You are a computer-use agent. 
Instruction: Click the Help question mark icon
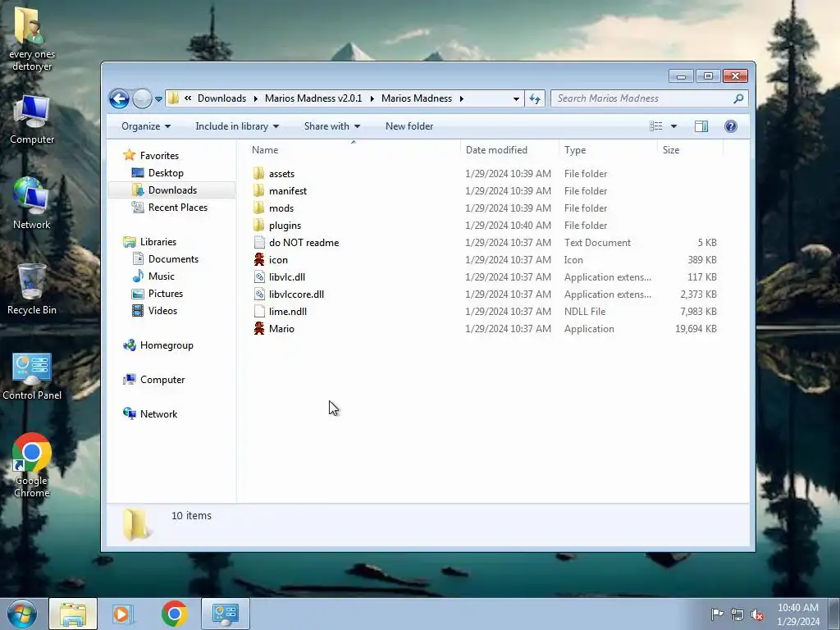click(x=731, y=126)
